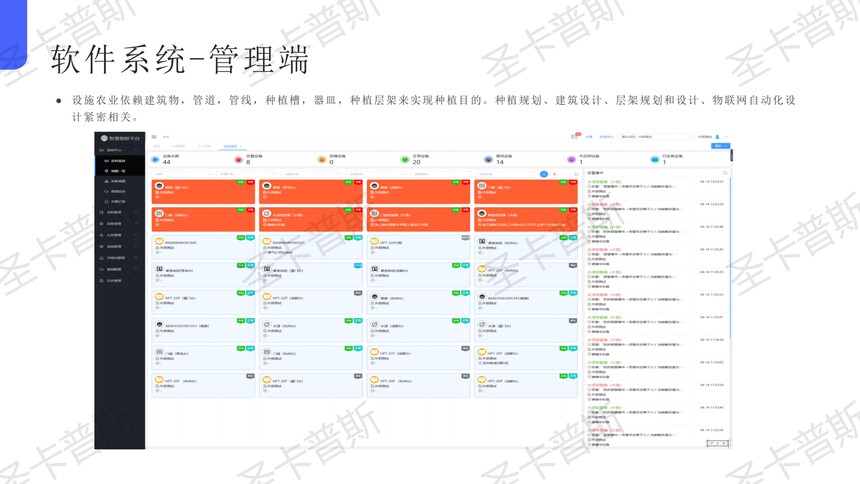Click door sensor icon on 门磁 (成都办) card
The height and width of the screenshot is (484, 860).
pos(159,213)
